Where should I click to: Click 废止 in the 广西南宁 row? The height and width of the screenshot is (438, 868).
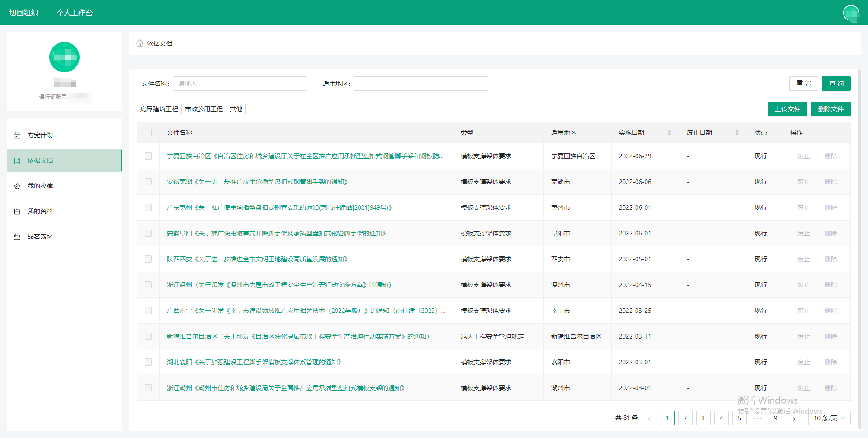coord(804,311)
